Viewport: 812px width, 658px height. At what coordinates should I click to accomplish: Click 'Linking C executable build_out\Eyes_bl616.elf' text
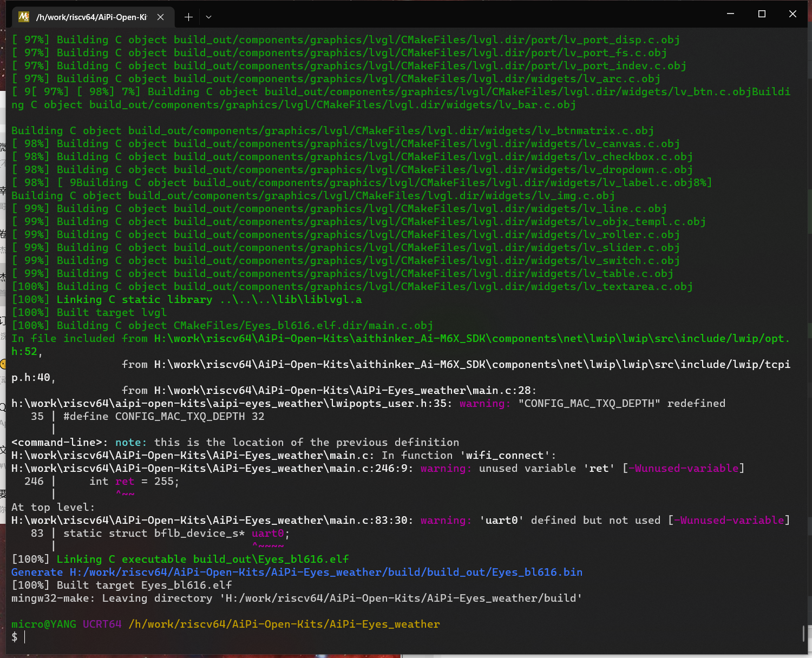click(202, 559)
